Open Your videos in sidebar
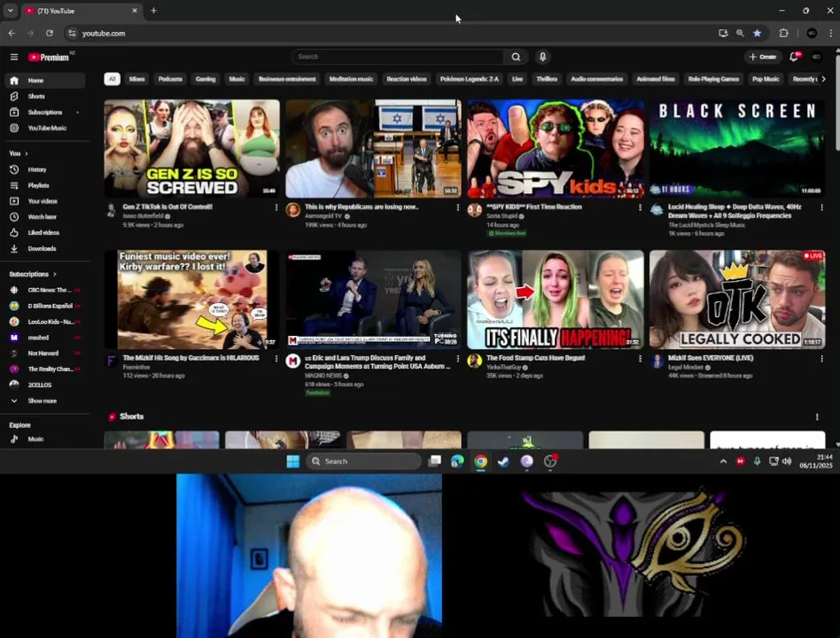Image resolution: width=840 pixels, height=638 pixels. (x=45, y=201)
